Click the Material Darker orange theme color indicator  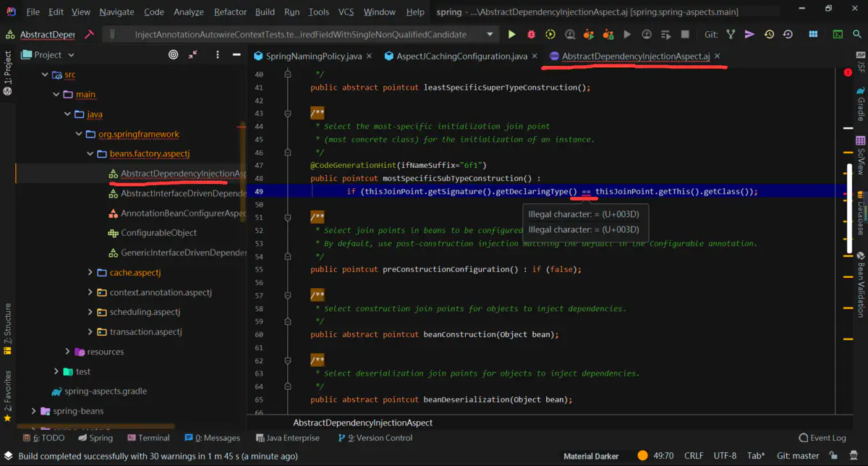[x=642, y=456]
